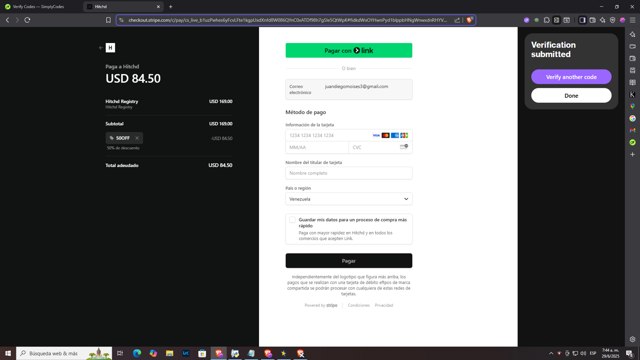
Task: Click the black Pagar button
Action: point(349,260)
